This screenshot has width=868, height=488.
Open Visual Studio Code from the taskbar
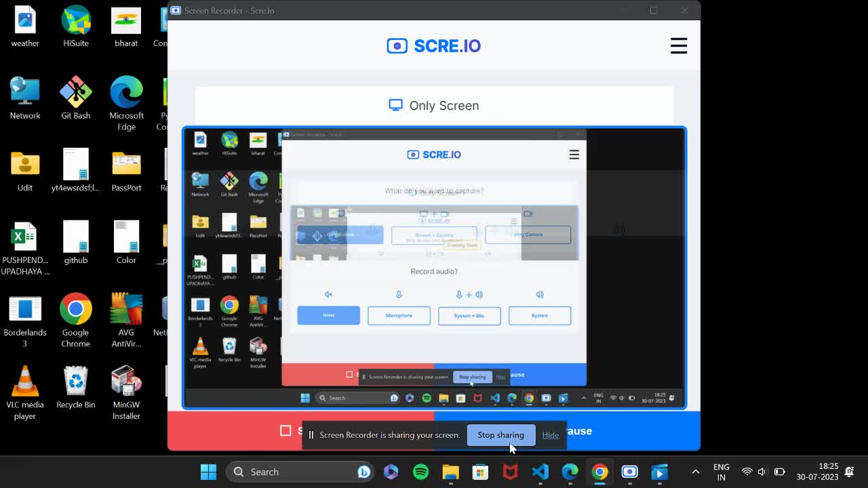540,472
